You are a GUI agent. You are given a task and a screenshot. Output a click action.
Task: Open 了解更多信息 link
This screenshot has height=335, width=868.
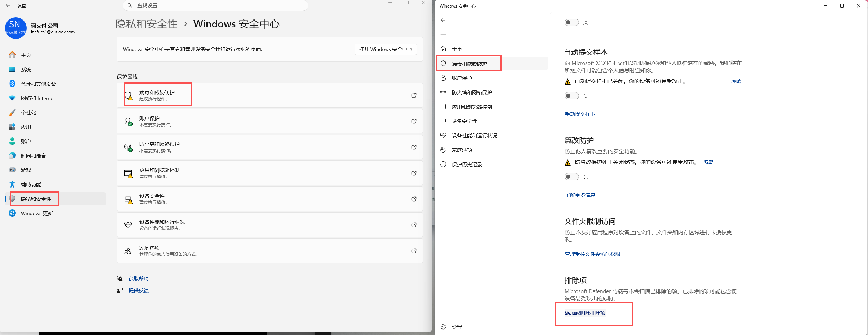point(580,195)
